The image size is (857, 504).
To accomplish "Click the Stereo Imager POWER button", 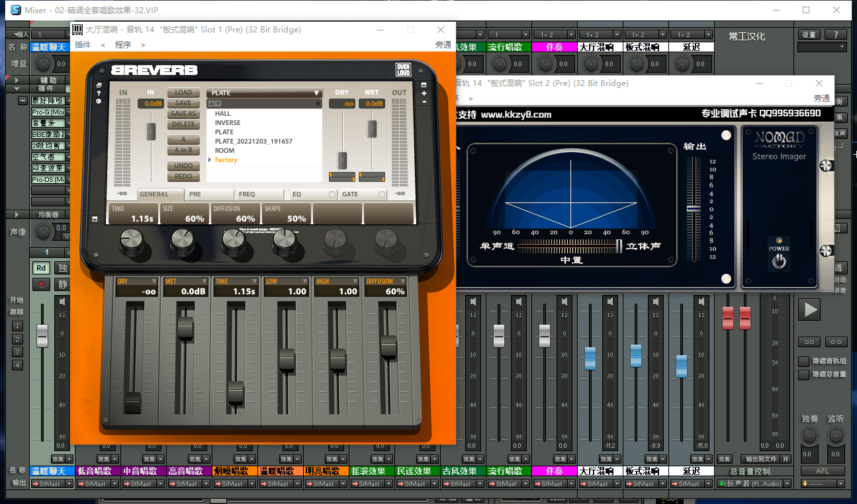I will pos(780,261).
